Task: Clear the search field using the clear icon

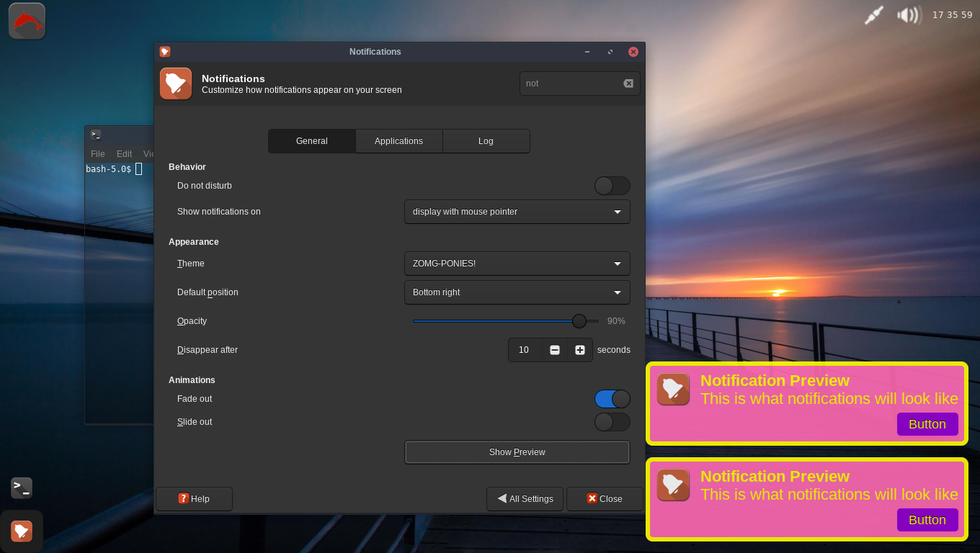Action: [628, 84]
